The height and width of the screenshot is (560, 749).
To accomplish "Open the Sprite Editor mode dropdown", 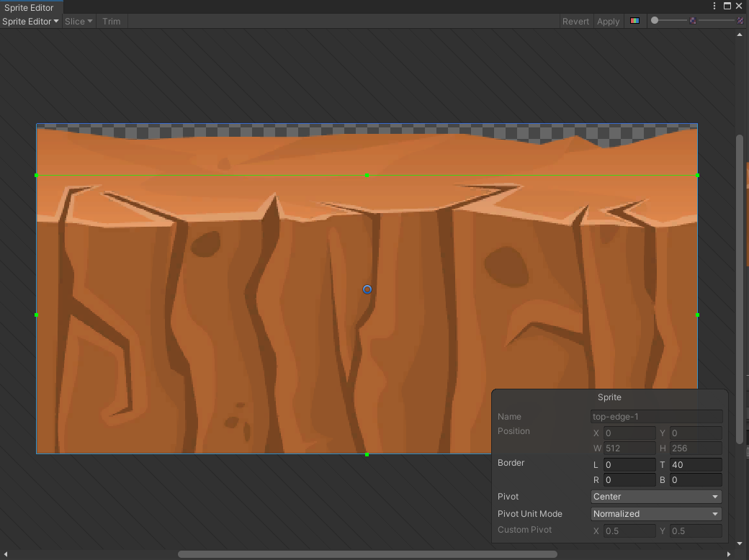I will 30,21.
